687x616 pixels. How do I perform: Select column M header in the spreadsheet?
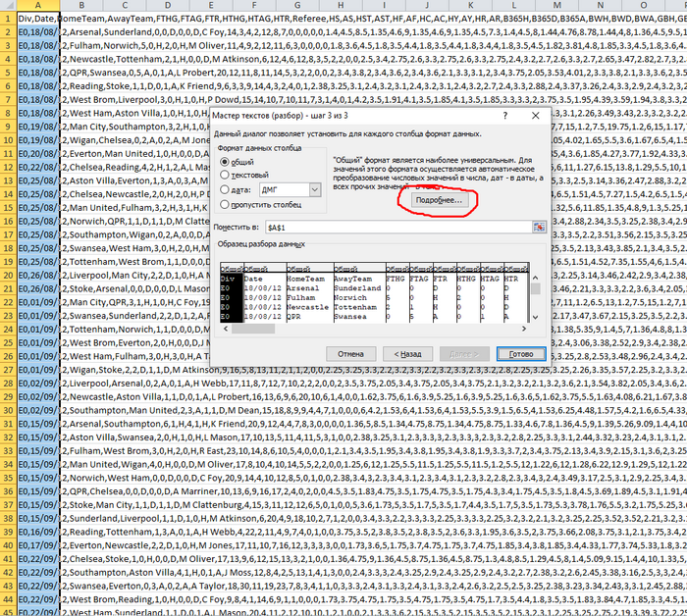click(556, 6)
